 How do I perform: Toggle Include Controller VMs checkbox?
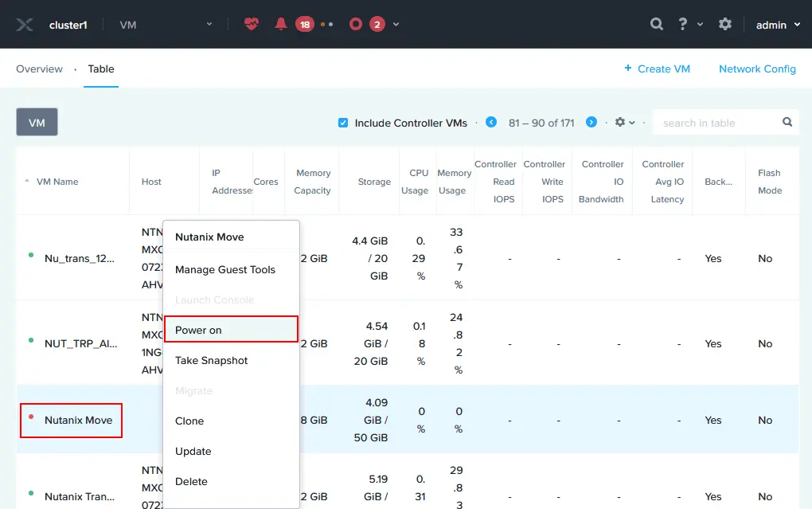343,123
